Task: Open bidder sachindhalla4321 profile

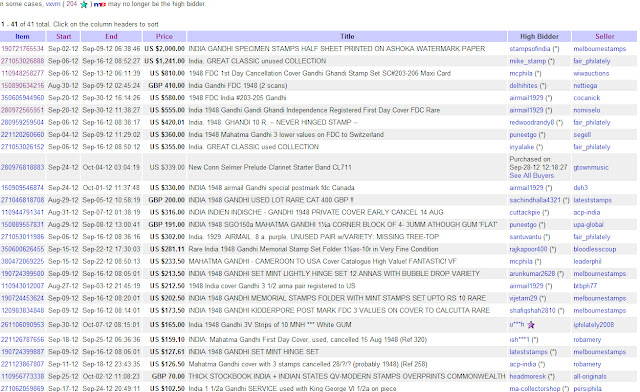Action: pyautogui.click(x=535, y=200)
